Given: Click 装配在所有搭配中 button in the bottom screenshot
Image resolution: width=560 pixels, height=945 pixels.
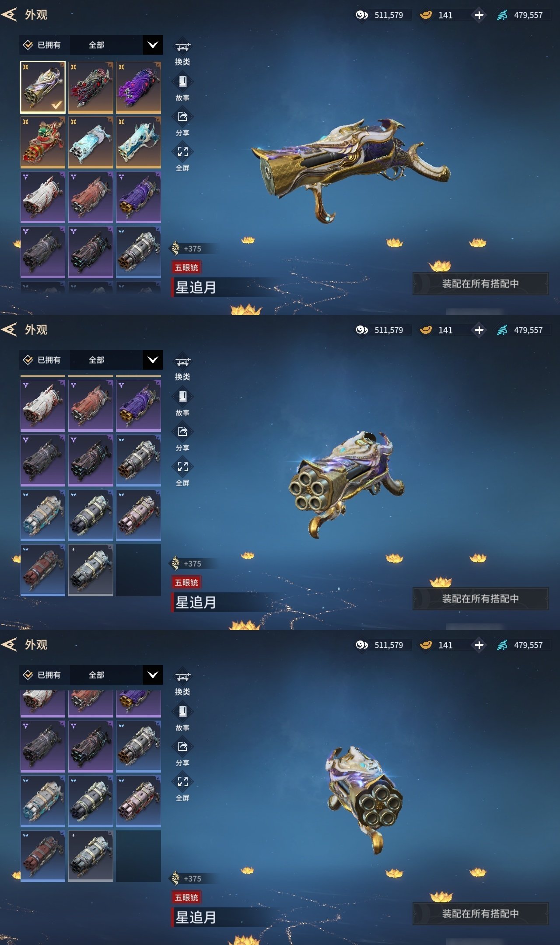Looking at the screenshot, I should (480, 913).
